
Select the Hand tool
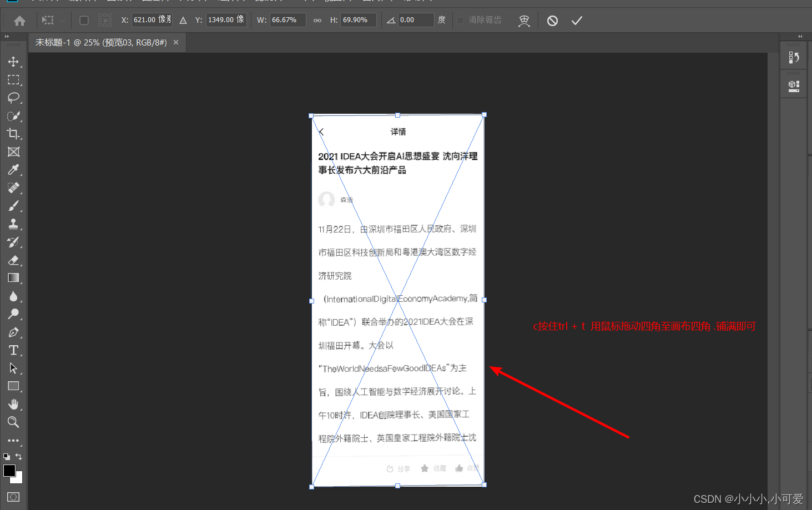[14, 404]
